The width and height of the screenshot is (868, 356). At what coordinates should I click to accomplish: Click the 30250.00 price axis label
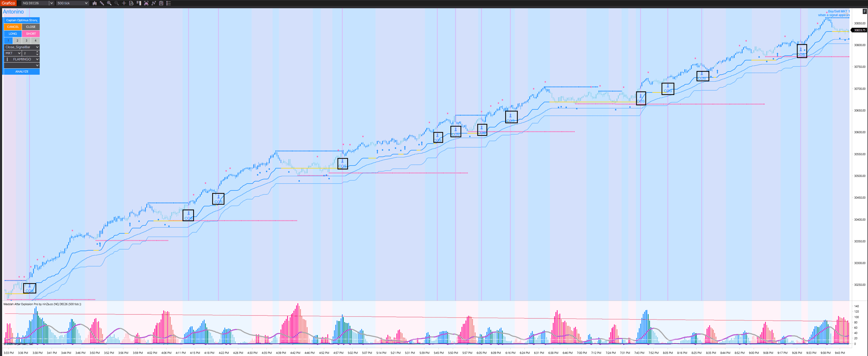pos(860,285)
